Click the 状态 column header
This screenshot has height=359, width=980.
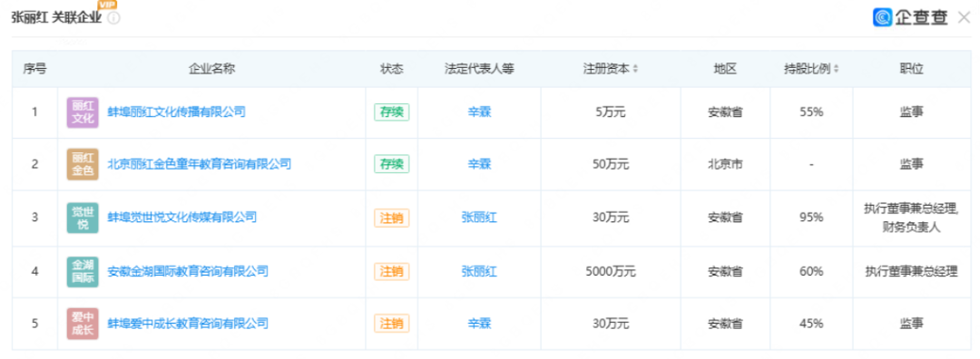tap(392, 69)
